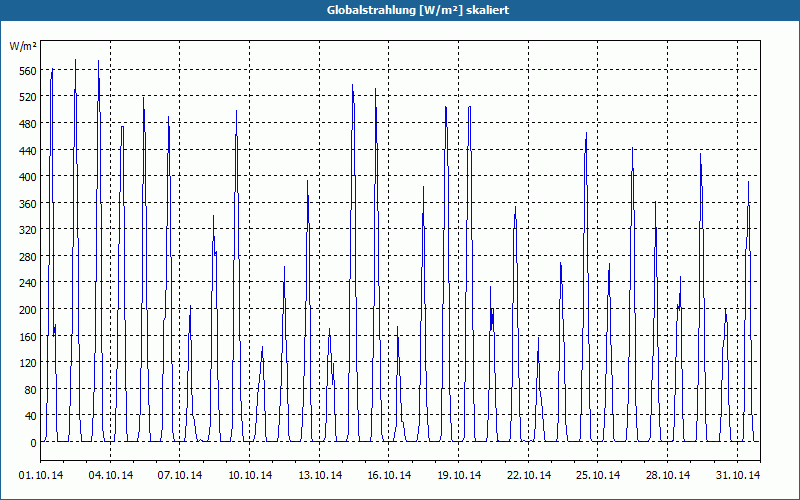Click the date label 19.10.14
Image resolution: width=800 pixels, height=500 pixels.
click(459, 475)
